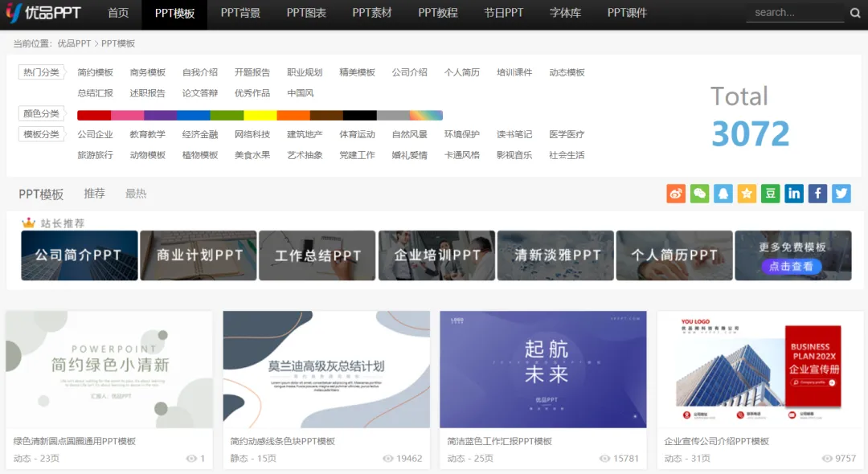The height and width of the screenshot is (474, 868).
Task: Pick the yellow color filter
Action: (x=260, y=115)
